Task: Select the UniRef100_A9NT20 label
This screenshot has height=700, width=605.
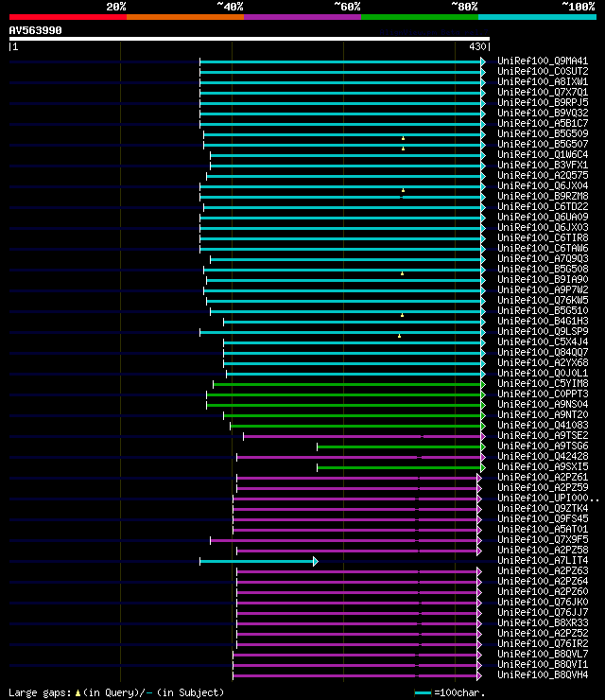Action: coord(543,414)
